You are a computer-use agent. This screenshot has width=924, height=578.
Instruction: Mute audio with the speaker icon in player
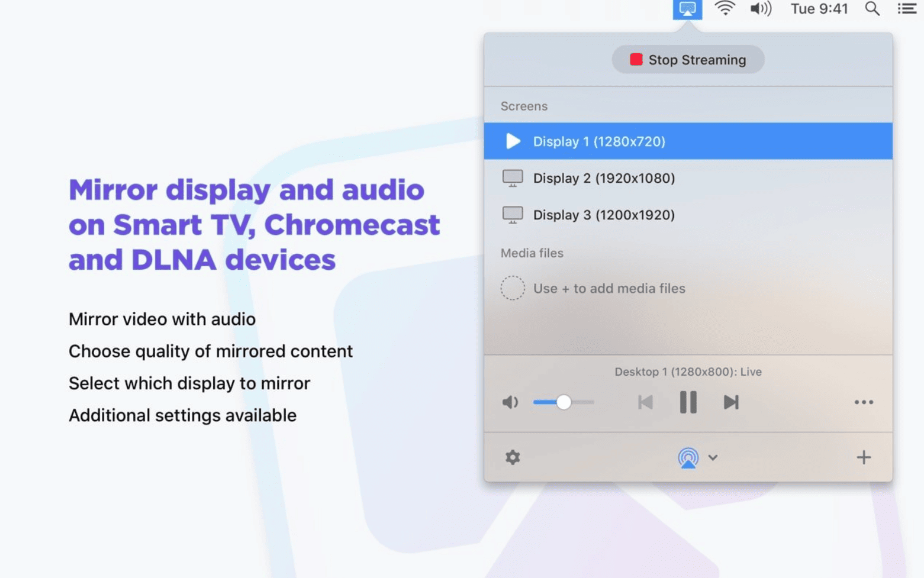pyautogui.click(x=510, y=402)
